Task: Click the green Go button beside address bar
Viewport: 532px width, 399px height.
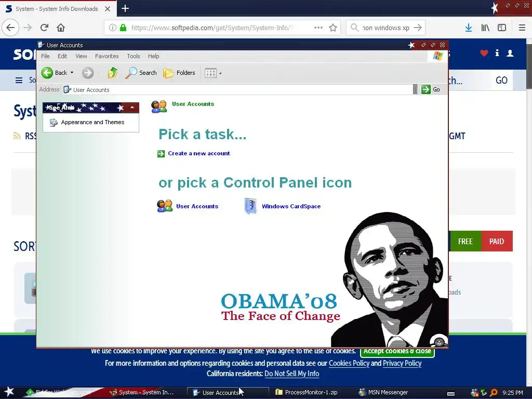Action: pos(431,89)
